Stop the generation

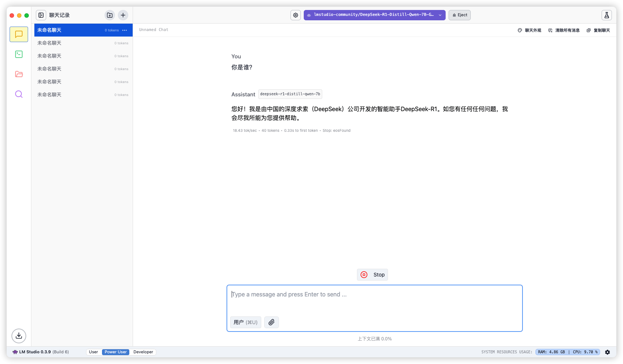coord(372,275)
